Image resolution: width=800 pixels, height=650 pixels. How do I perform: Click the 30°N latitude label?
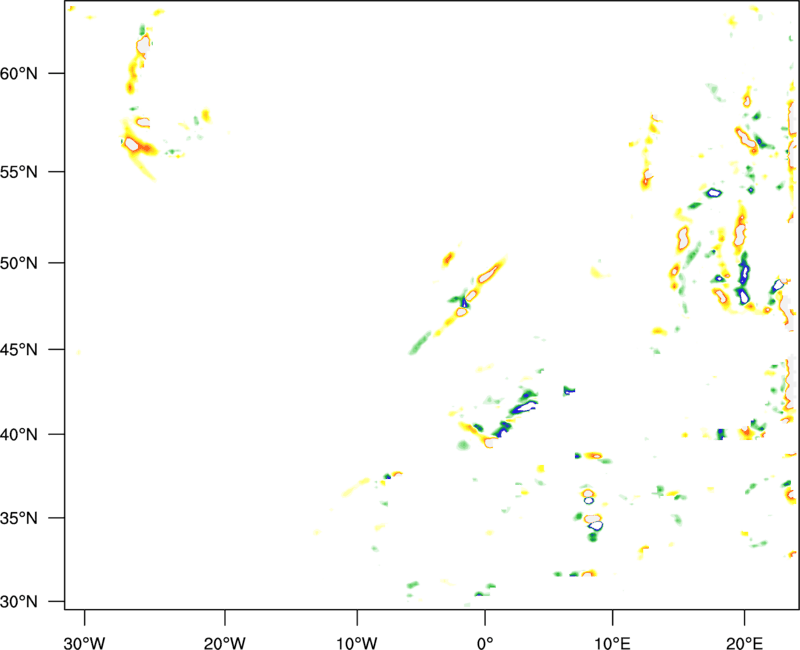pos(19,602)
